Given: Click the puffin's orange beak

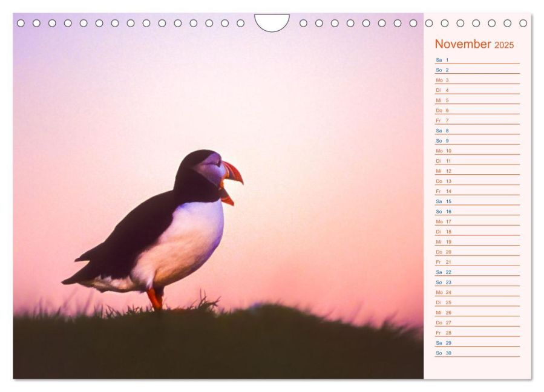Looking at the screenshot, I should tap(232, 174).
